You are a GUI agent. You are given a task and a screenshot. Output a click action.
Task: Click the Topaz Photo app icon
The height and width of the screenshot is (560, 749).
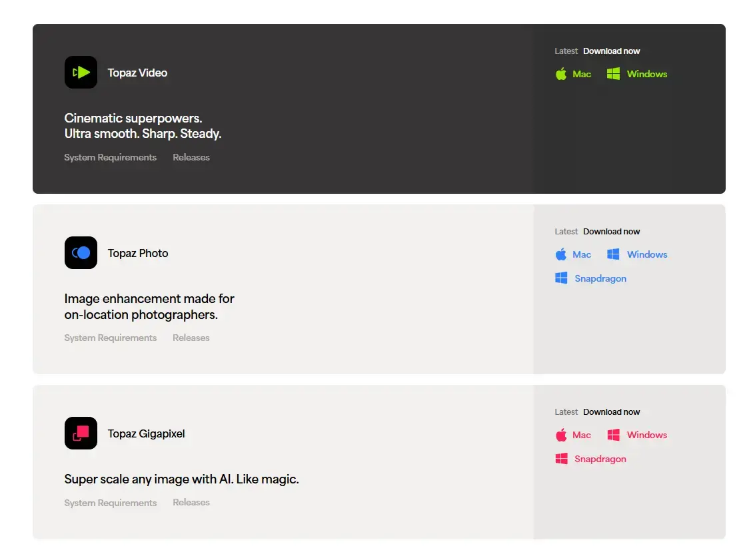tap(81, 253)
